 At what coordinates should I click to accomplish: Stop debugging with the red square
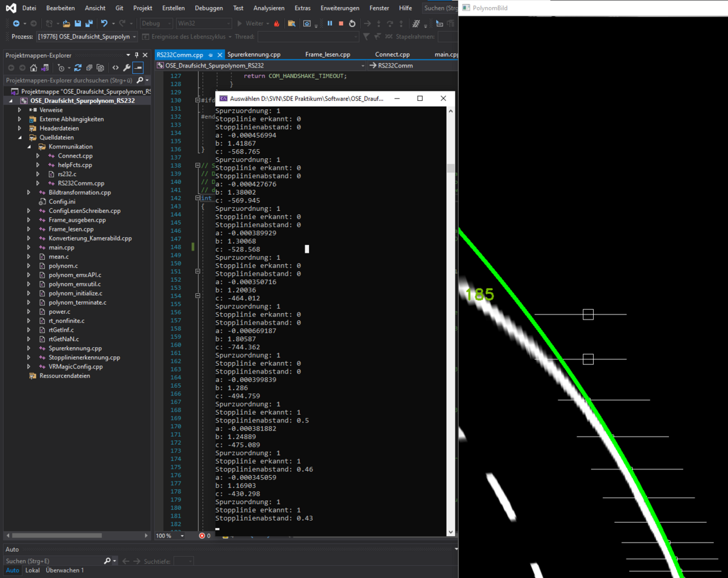[x=341, y=24]
